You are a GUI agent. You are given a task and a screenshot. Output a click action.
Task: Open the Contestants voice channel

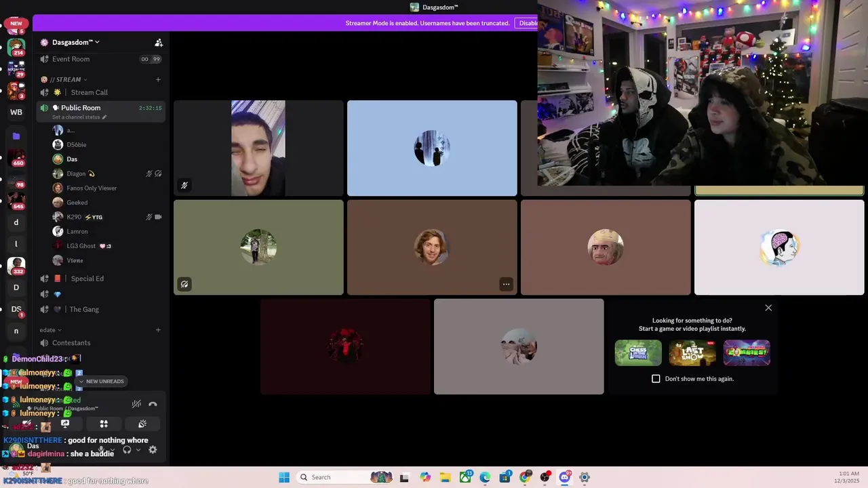point(100,343)
